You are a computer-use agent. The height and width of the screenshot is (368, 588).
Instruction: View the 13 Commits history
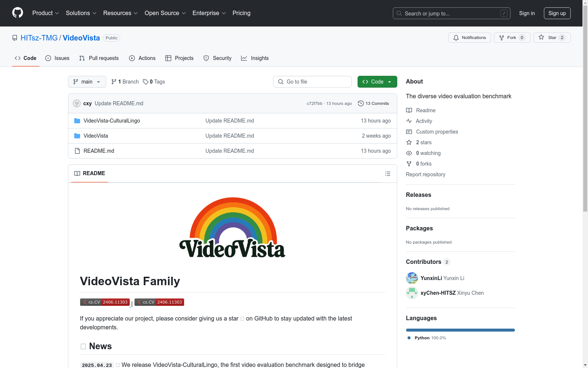point(373,103)
